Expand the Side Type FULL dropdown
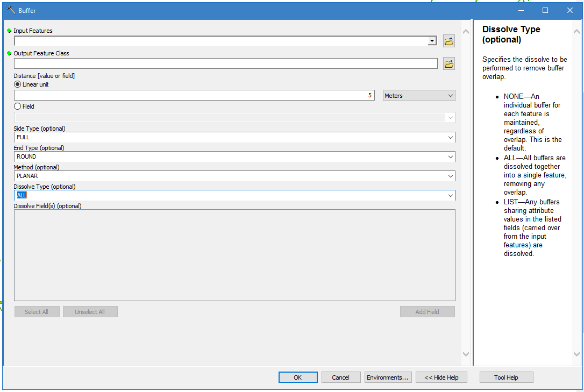584x392 pixels. click(x=450, y=138)
